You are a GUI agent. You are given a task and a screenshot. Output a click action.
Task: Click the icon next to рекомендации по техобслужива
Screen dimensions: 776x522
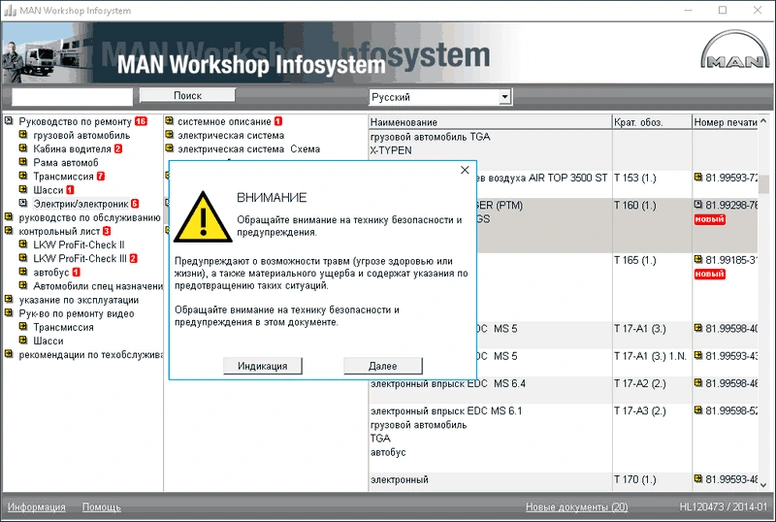tap(8, 354)
